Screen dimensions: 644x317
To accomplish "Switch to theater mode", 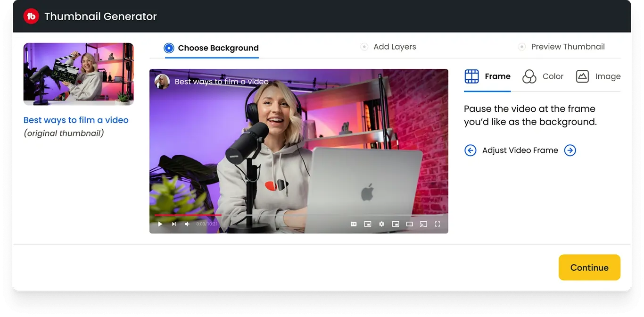I will point(409,224).
